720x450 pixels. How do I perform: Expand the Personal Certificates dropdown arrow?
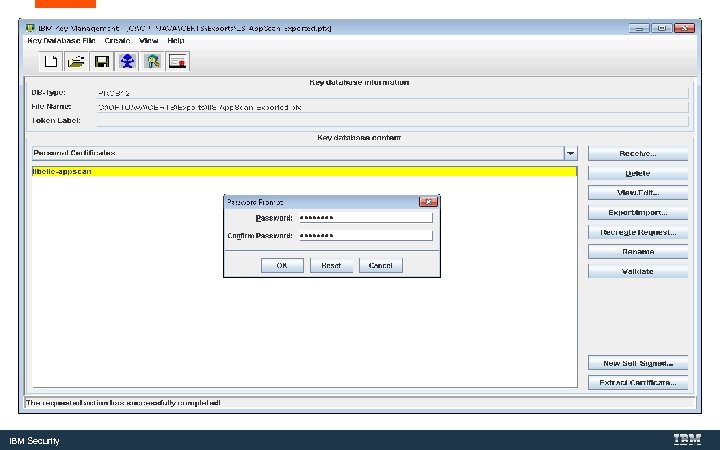(570, 153)
